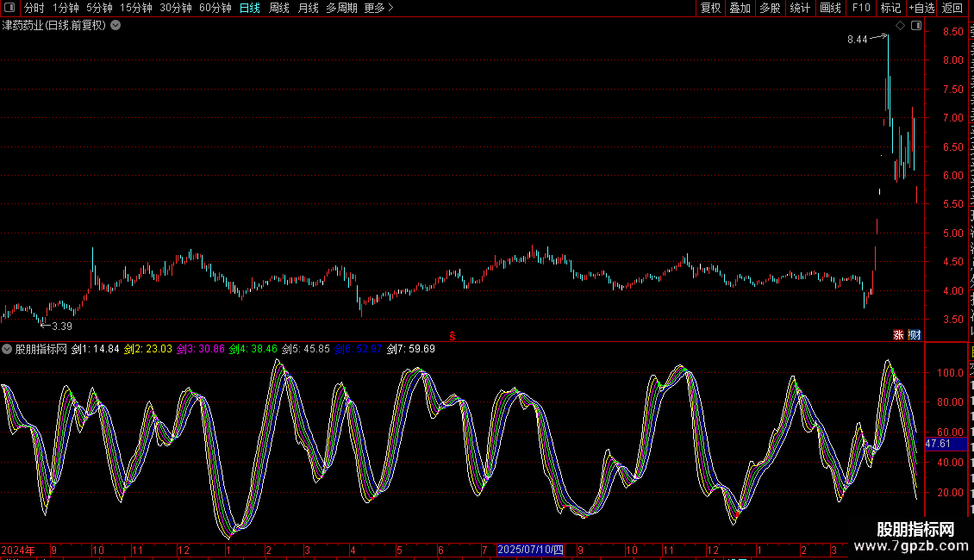Click the blue 财 icon
The height and width of the screenshot is (560, 974).
click(x=915, y=334)
